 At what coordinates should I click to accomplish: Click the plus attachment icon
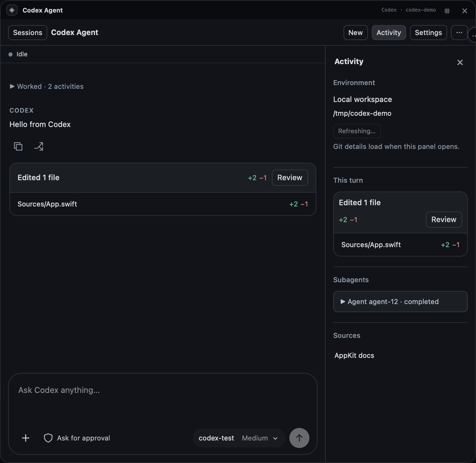(x=26, y=438)
